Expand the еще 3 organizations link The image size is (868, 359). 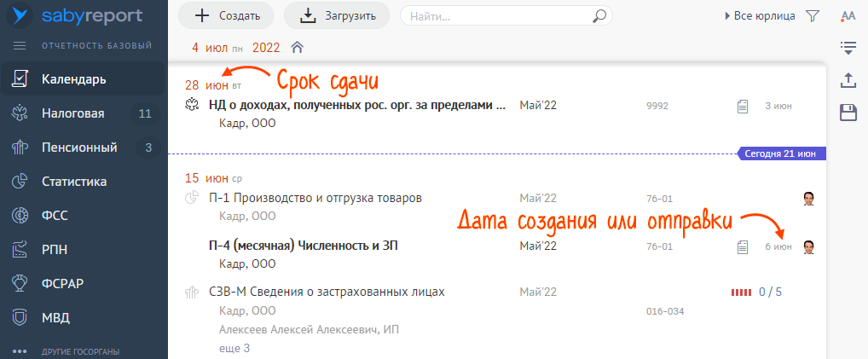(x=234, y=349)
